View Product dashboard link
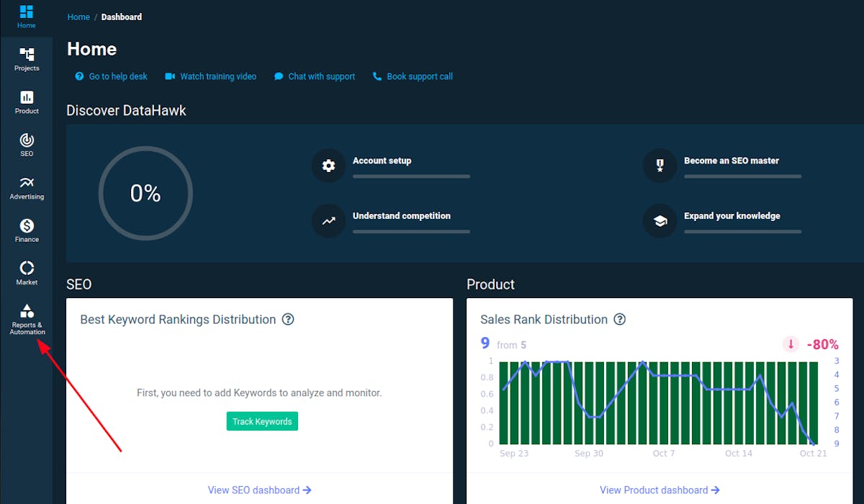This screenshot has width=864, height=504. [660, 490]
